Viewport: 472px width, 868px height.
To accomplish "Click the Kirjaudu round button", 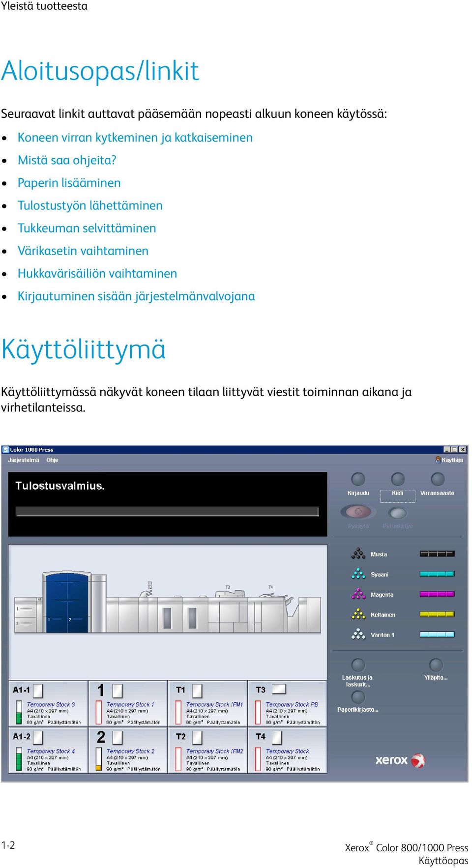I will [x=358, y=479].
